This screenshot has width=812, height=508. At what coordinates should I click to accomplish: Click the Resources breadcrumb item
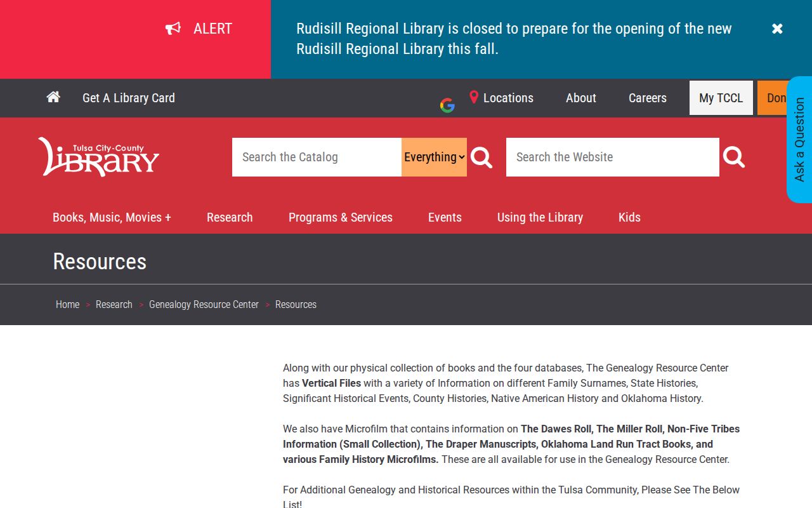pyautogui.click(x=296, y=305)
